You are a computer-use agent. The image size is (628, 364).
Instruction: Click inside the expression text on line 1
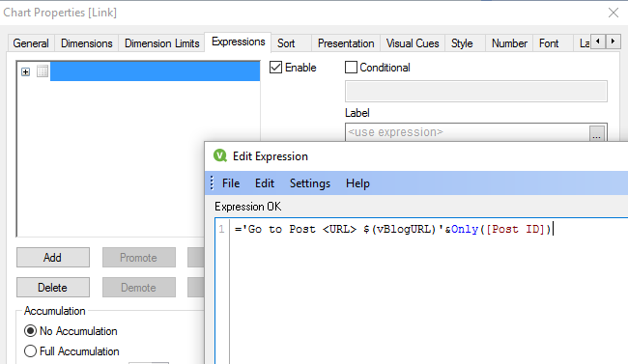tap(393, 229)
